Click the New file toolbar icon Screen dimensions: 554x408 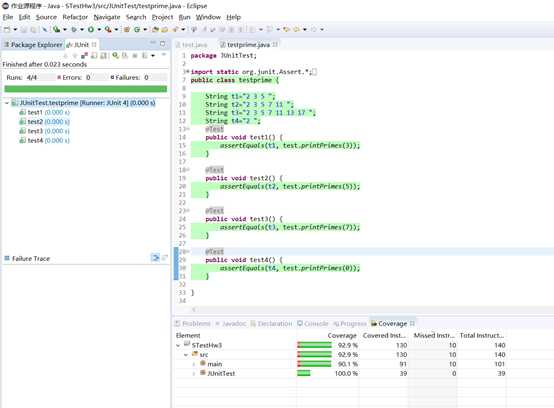[7, 30]
